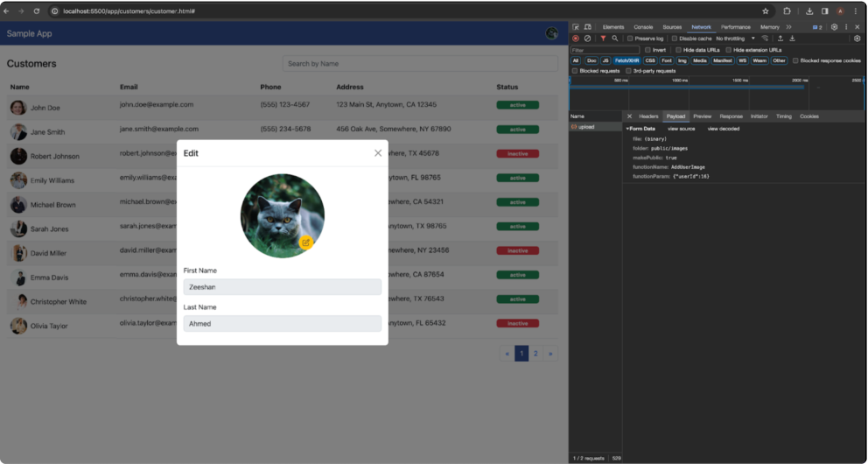Click user avatar in Sample App header
This screenshot has height=464, width=868.
point(551,33)
